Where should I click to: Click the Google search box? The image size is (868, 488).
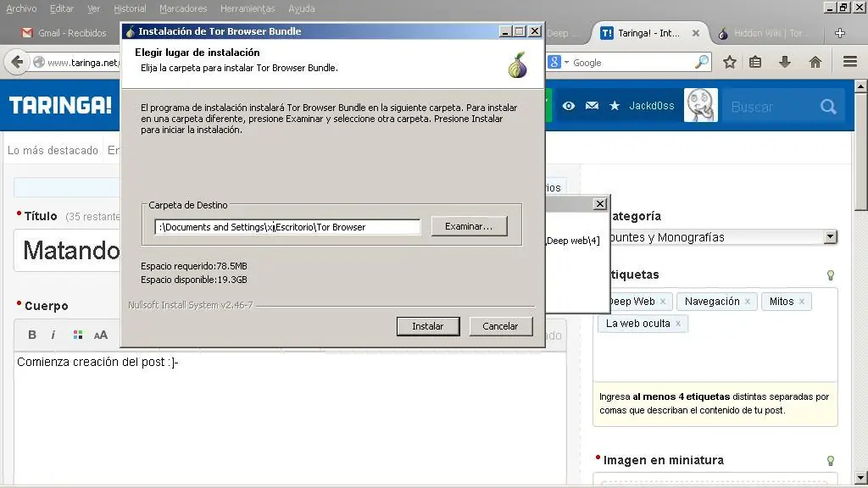point(631,63)
